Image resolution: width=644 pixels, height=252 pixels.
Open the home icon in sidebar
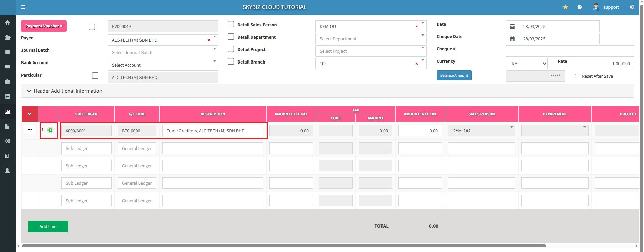point(7,23)
